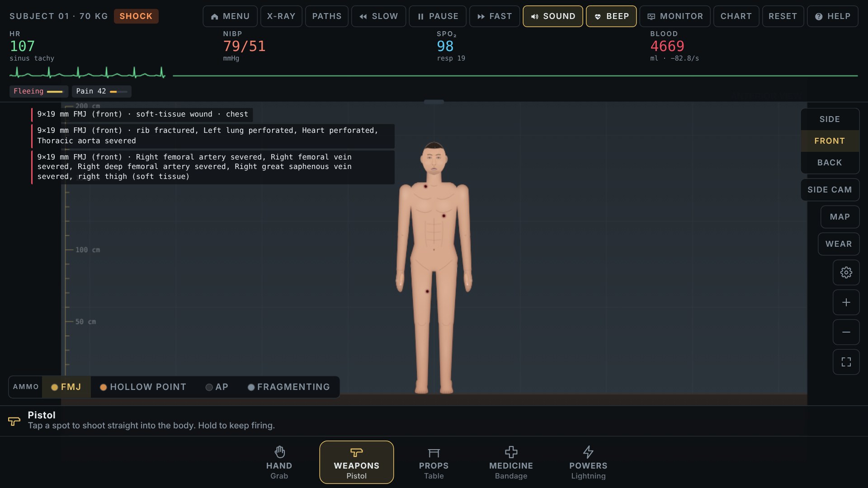The width and height of the screenshot is (868, 488).
Task: Select the chest soft-tissue wound entry
Action: pyautogui.click(x=142, y=114)
